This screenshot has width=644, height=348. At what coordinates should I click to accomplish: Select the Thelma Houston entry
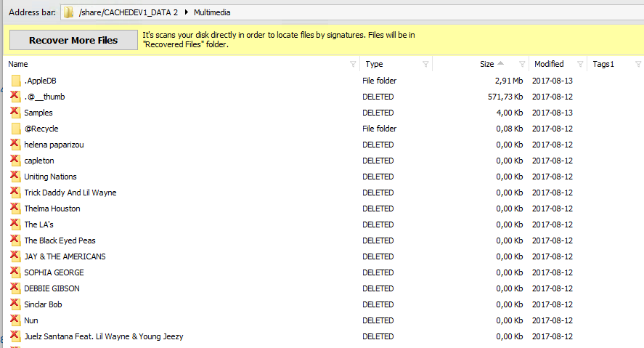click(x=52, y=209)
